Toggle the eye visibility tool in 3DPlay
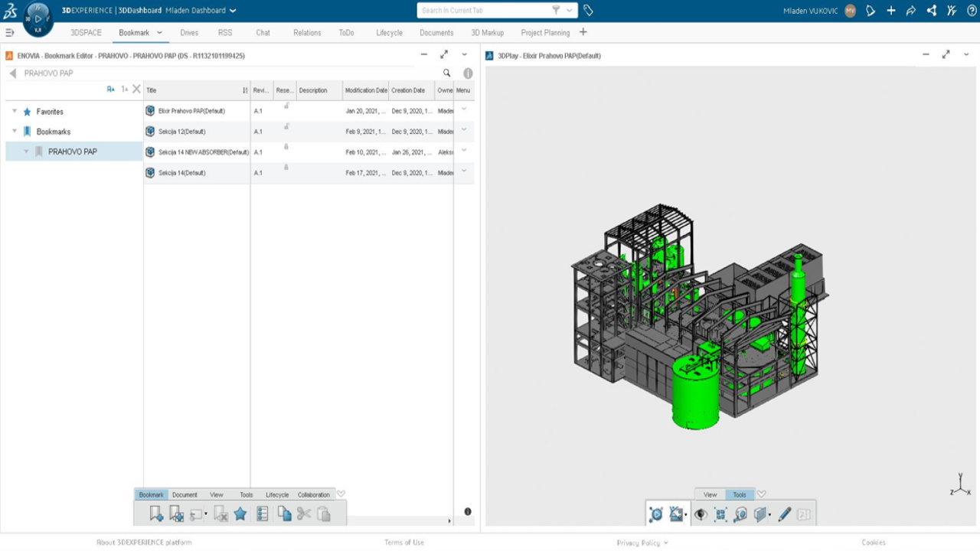This screenshot has height=551, width=980. 700,515
